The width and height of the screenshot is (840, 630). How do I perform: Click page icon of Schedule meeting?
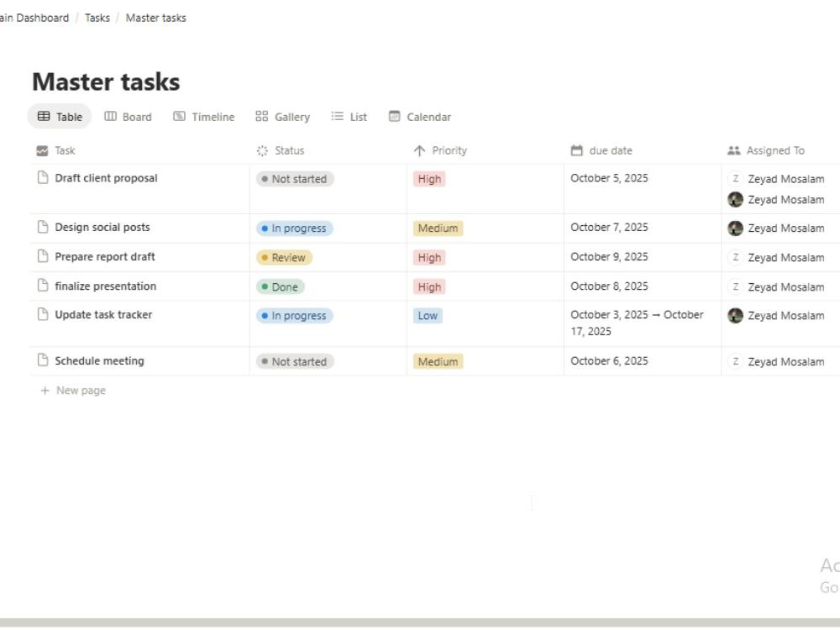43,360
